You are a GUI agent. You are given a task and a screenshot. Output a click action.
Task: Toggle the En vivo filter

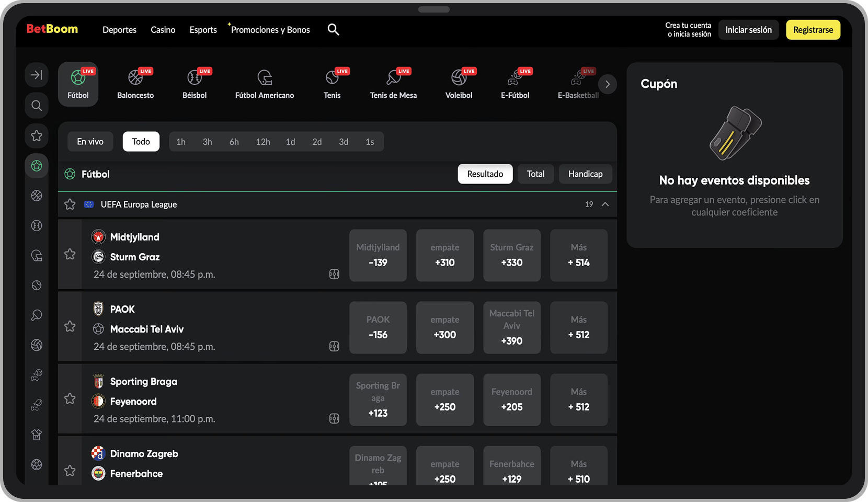point(90,142)
